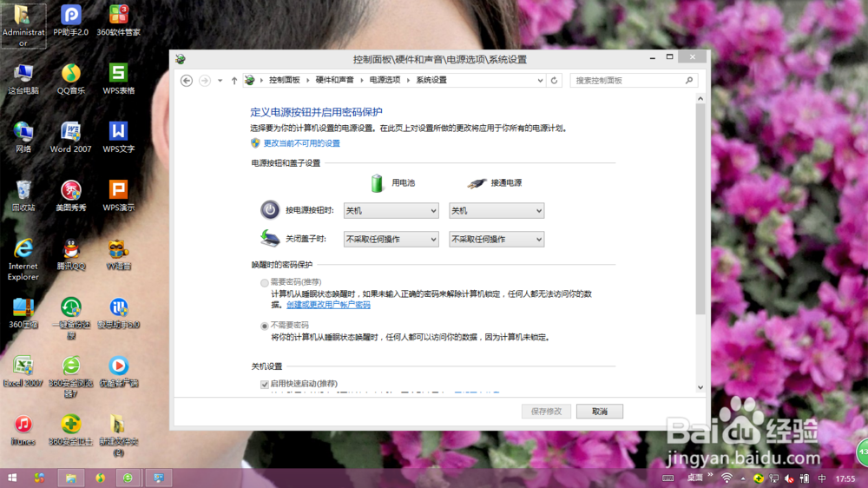This screenshot has height=488, width=868.
Task: Select the 需要密码(推荐) radio button
Action: click(265, 282)
